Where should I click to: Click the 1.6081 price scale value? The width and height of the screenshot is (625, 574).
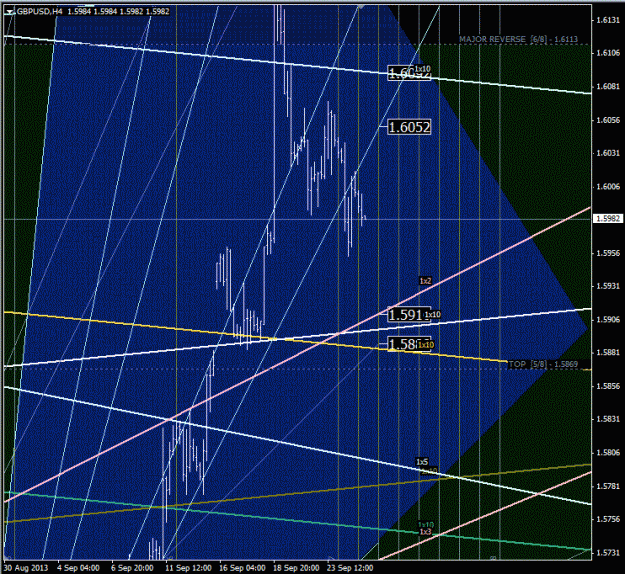[x=608, y=86]
